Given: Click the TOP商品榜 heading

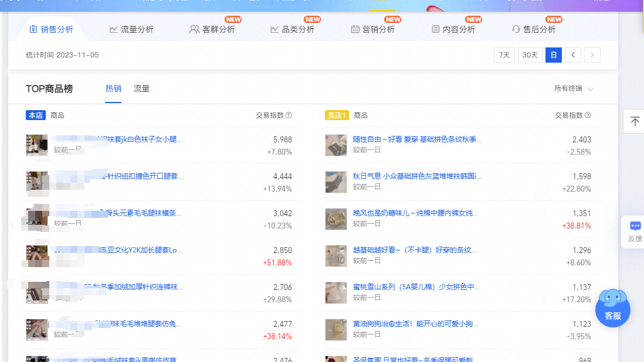Looking at the screenshot, I should pyautogui.click(x=49, y=88).
